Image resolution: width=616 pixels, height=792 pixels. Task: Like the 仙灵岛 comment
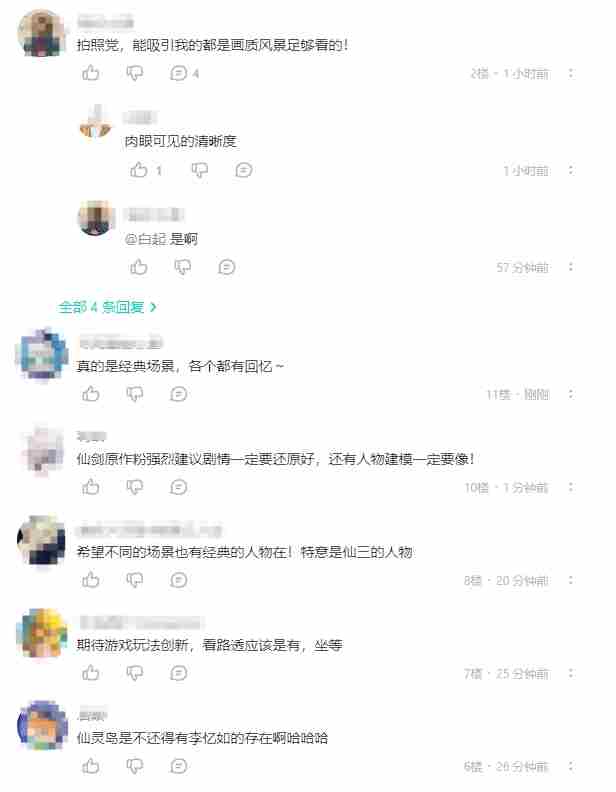(91, 766)
